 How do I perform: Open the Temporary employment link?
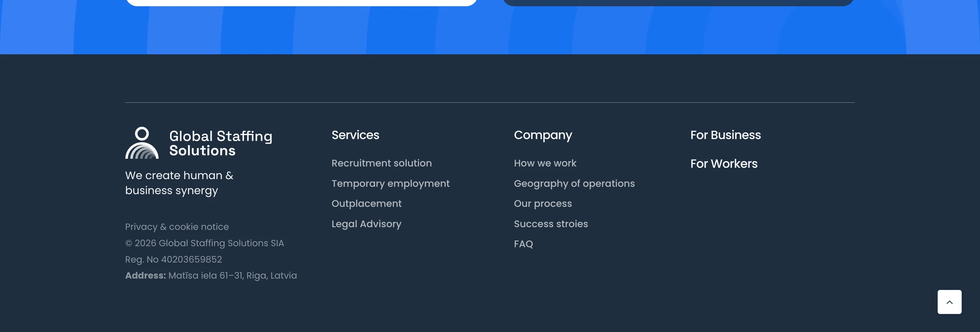pyautogui.click(x=390, y=184)
